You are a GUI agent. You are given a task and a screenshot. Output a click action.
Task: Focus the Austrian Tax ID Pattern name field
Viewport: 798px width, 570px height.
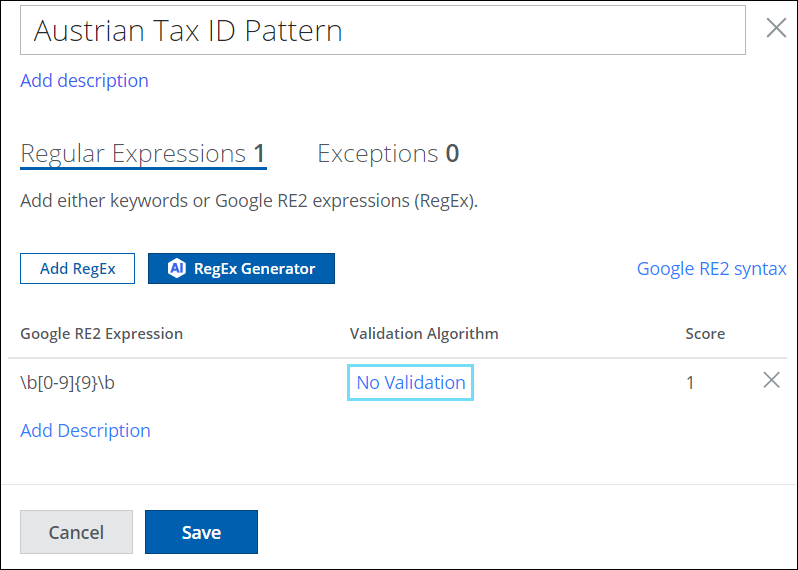(x=383, y=30)
